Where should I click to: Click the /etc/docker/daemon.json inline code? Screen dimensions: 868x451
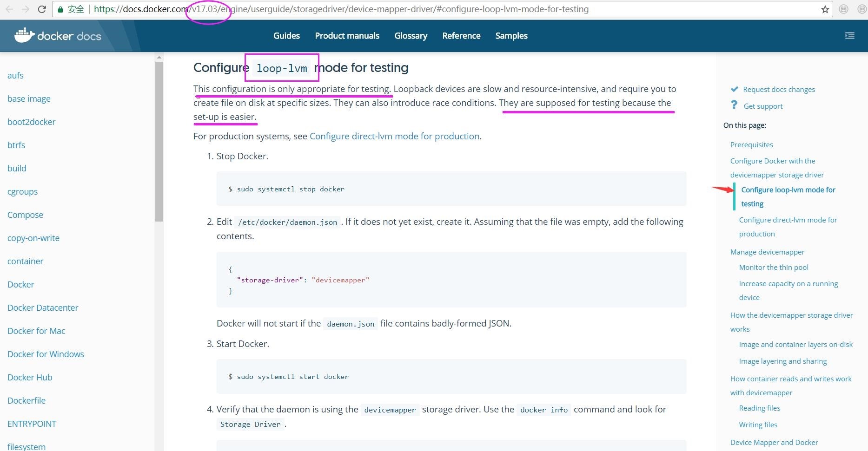[287, 222]
